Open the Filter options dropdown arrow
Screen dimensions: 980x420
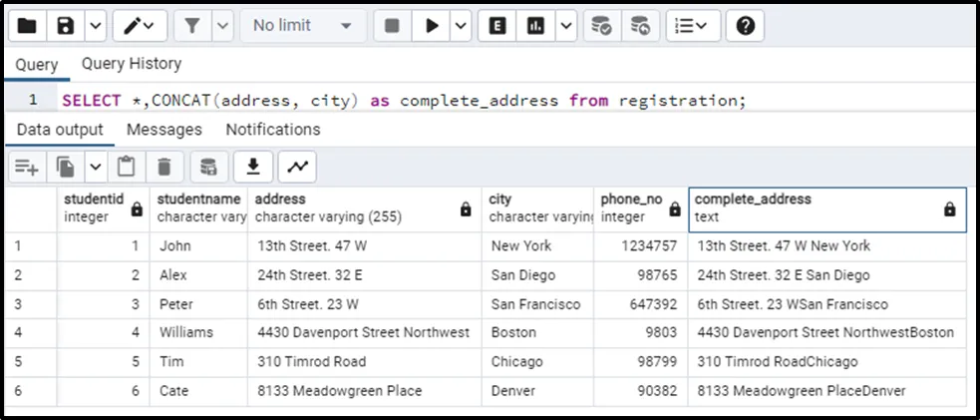[x=222, y=26]
